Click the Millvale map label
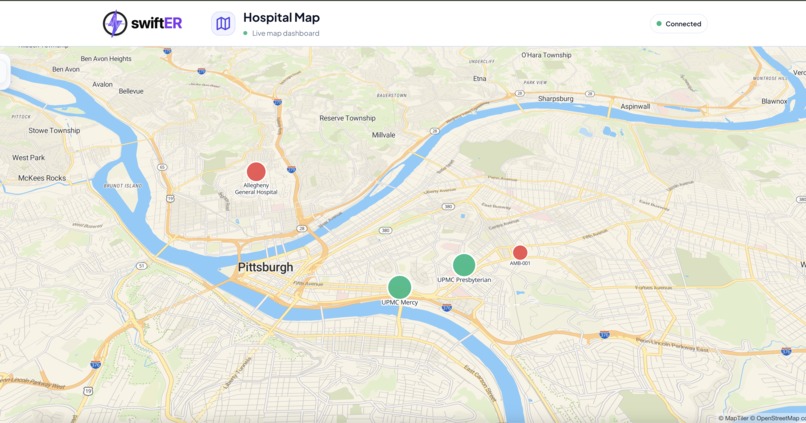Viewport: 806px width, 423px height. coord(383,135)
